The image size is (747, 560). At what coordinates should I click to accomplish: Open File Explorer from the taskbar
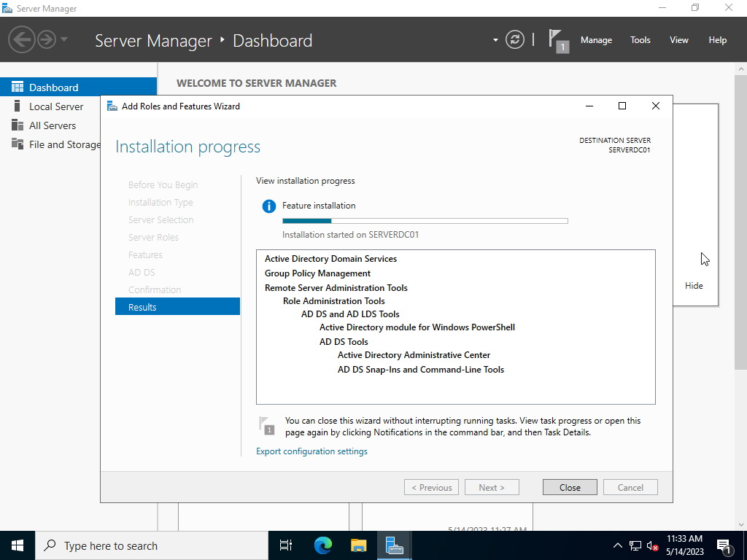358,545
